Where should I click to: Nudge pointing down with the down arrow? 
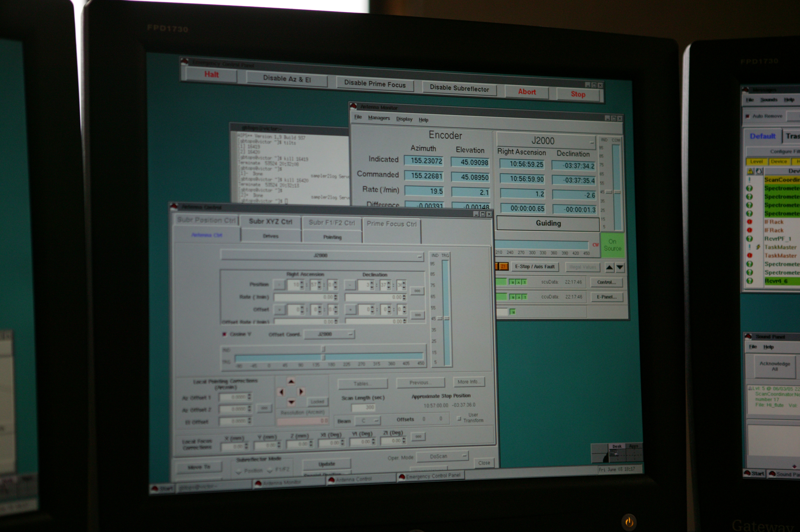coord(291,402)
